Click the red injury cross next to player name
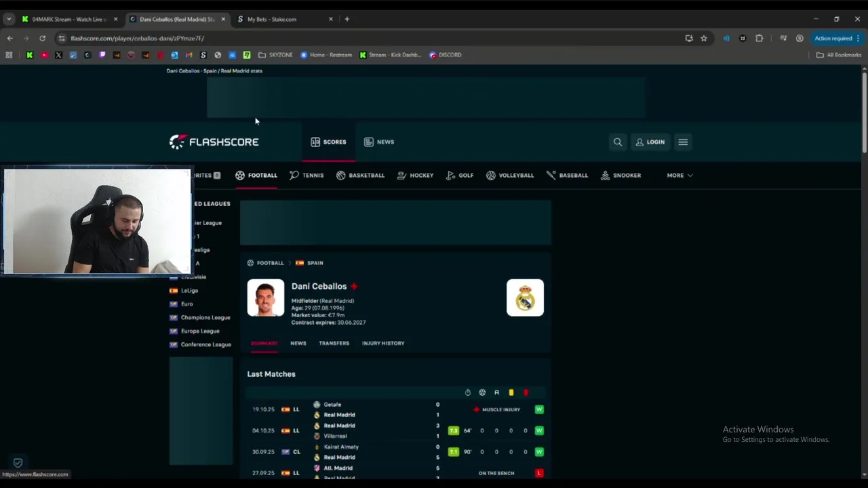868x488 pixels. (x=354, y=286)
